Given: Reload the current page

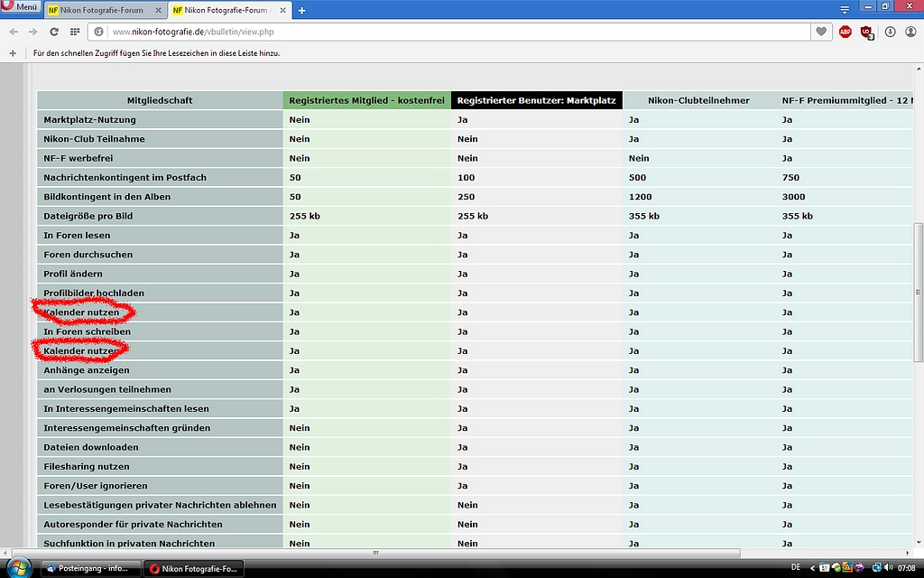Looking at the screenshot, I should coord(53,32).
